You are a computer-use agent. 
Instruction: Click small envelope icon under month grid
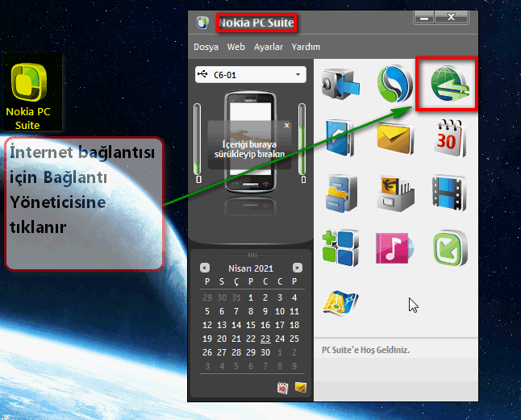point(300,388)
